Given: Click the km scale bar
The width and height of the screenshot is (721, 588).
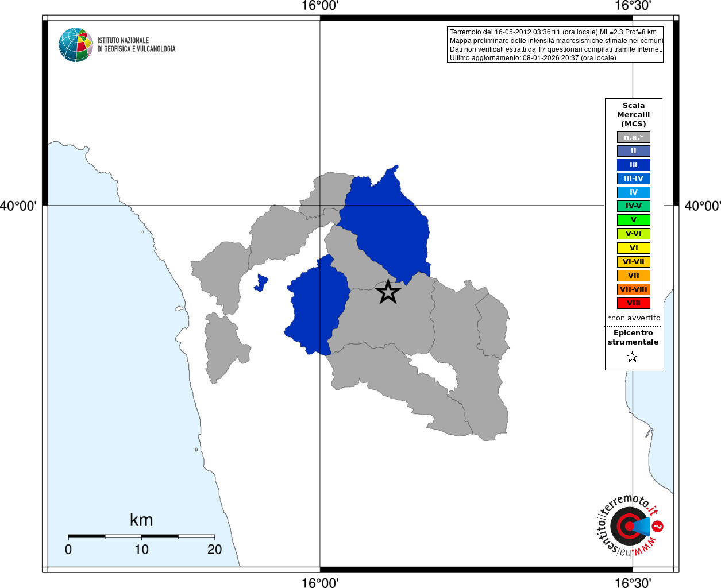Looking at the screenshot, I should tap(141, 536).
